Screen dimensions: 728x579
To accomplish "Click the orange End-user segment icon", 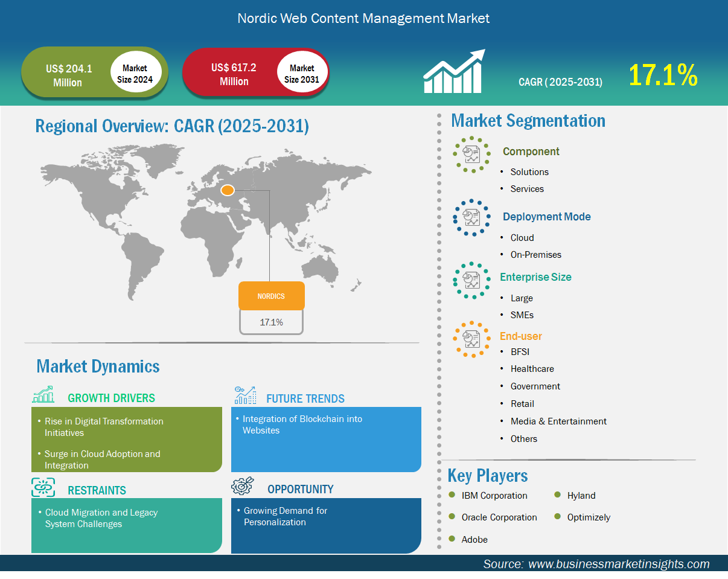I will point(472,339).
